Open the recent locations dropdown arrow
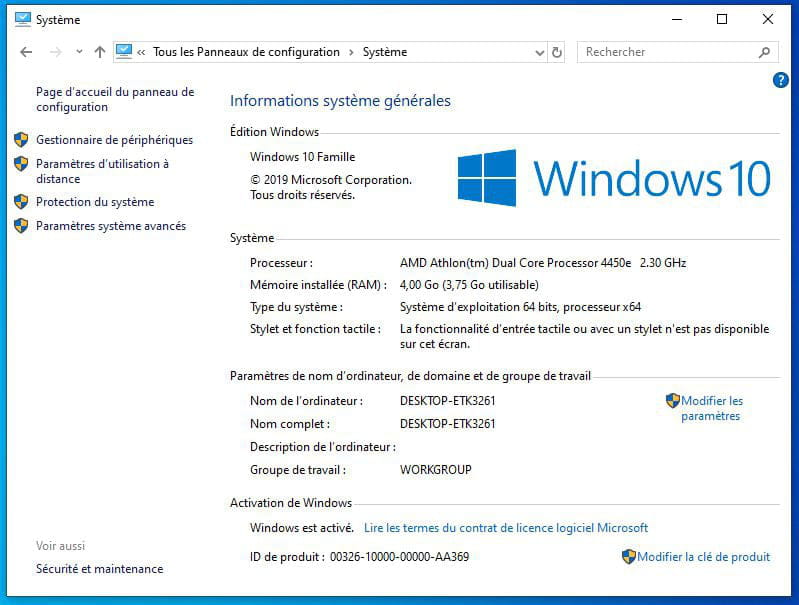 pos(79,51)
